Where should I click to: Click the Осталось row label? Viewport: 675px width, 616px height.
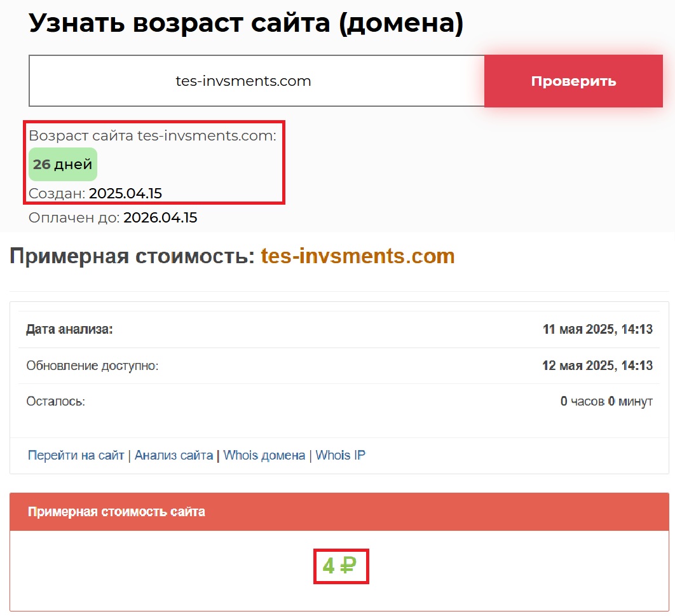click(x=55, y=402)
